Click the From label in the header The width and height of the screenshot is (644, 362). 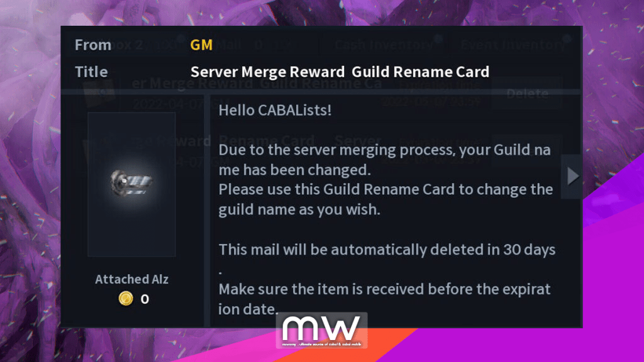93,45
